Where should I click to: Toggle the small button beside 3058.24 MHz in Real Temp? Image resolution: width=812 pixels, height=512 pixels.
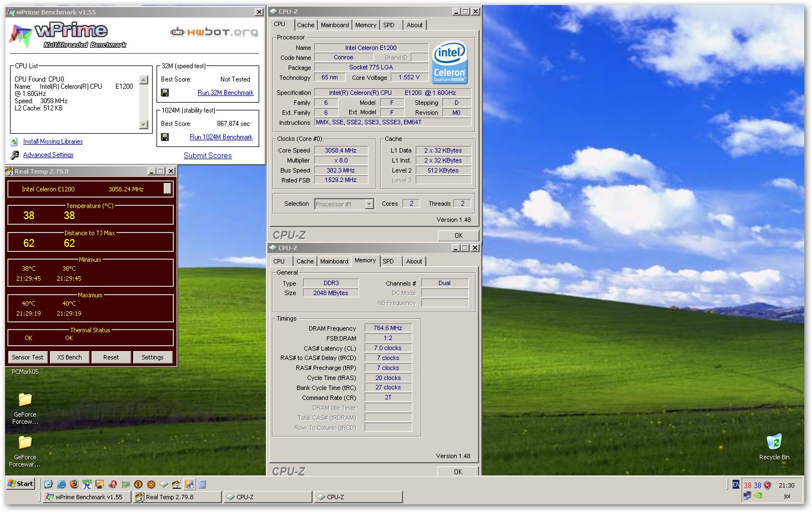point(167,189)
